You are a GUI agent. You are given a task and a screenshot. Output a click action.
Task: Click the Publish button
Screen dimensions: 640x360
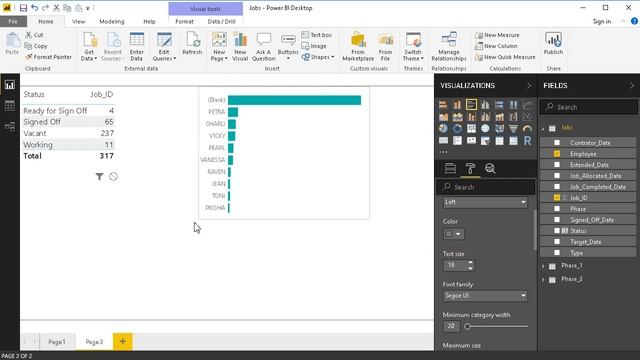click(553, 44)
